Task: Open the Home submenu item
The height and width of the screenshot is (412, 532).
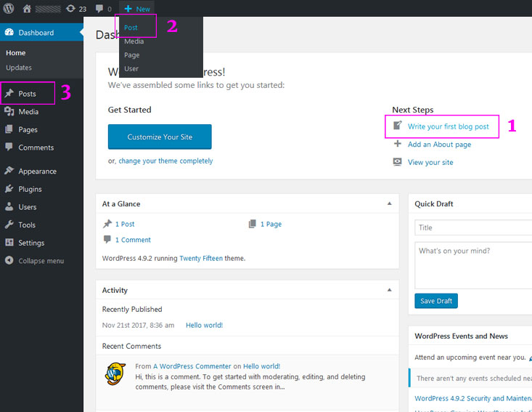Action: 16,52
